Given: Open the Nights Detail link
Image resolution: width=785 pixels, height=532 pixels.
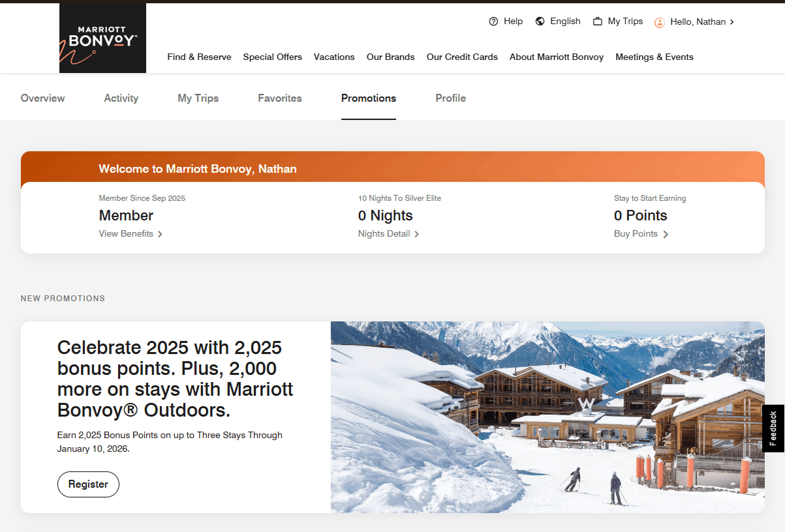Looking at the screenshot, I should point(384,234).
